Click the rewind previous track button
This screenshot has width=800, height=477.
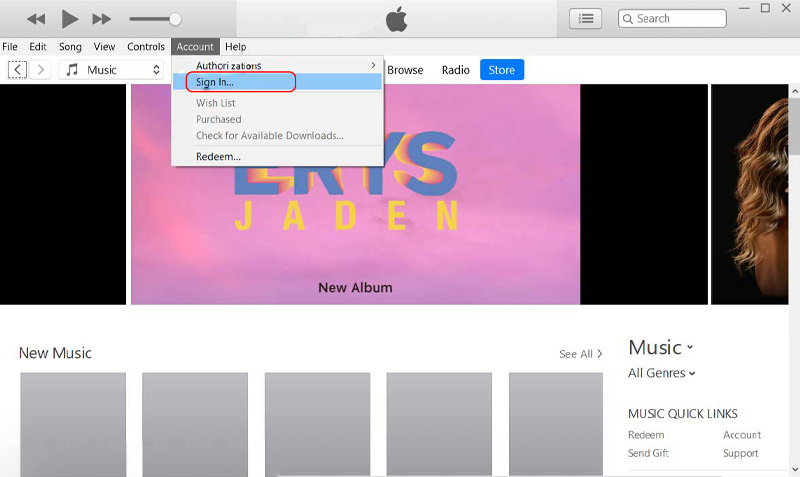coord(36,19)
